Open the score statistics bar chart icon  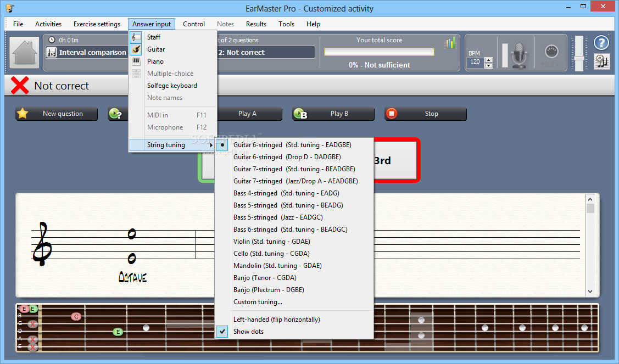[450, 43]
